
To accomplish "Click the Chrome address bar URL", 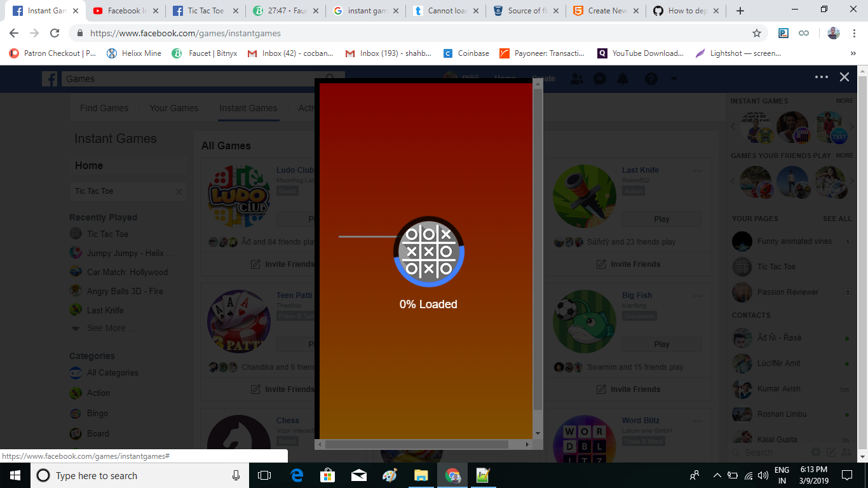I will pyautogui.click(x=185, y=33).
